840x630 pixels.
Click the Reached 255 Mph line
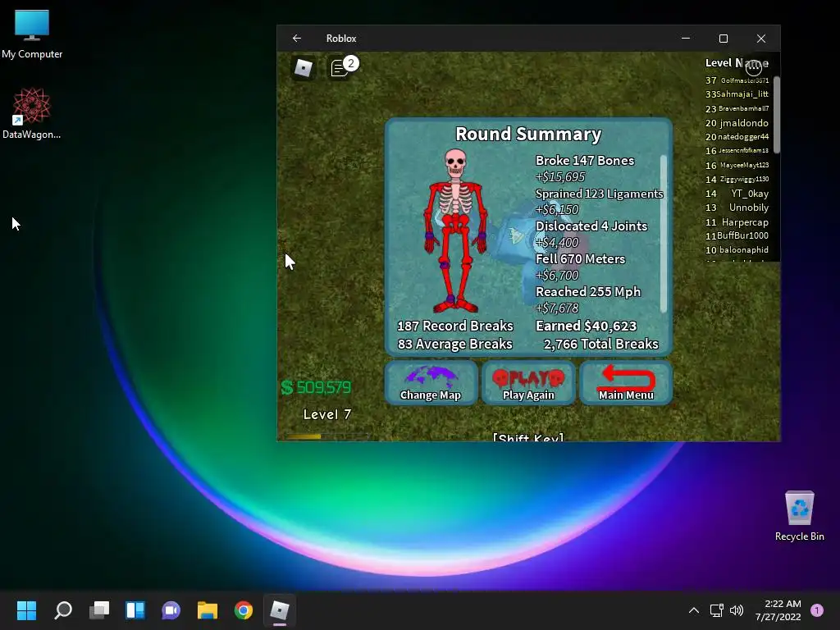coord(588,291)
